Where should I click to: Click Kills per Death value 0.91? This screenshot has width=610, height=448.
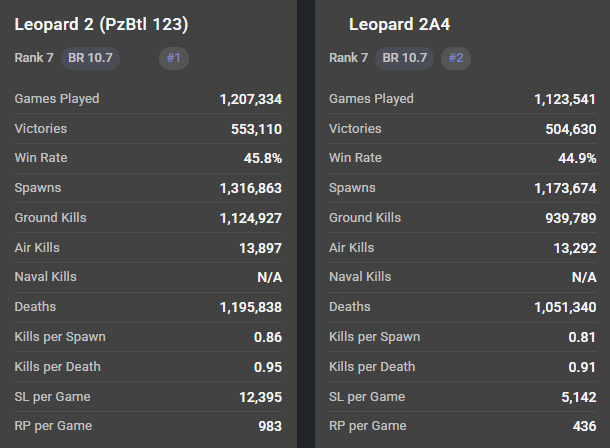[582, 367]
